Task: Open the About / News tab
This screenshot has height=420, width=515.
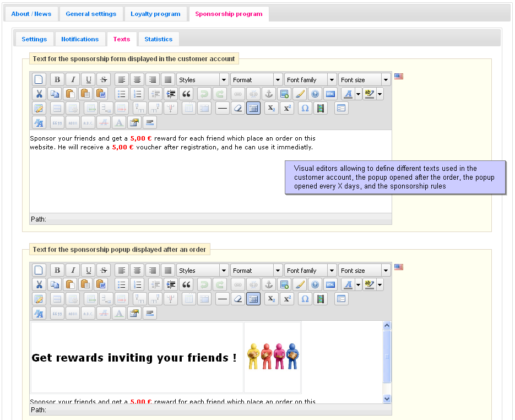Action: pos(31,14)
